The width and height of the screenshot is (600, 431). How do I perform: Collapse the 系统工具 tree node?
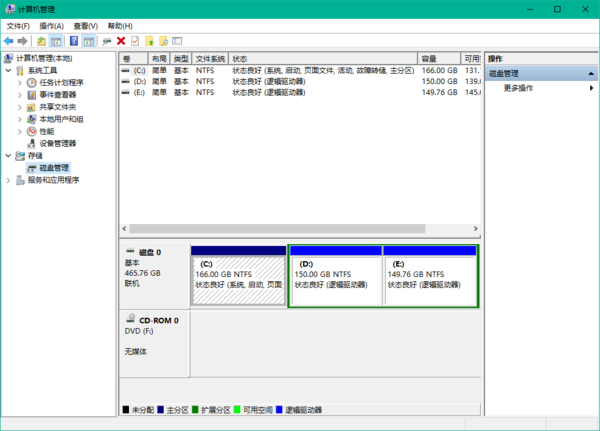point(9,71)
